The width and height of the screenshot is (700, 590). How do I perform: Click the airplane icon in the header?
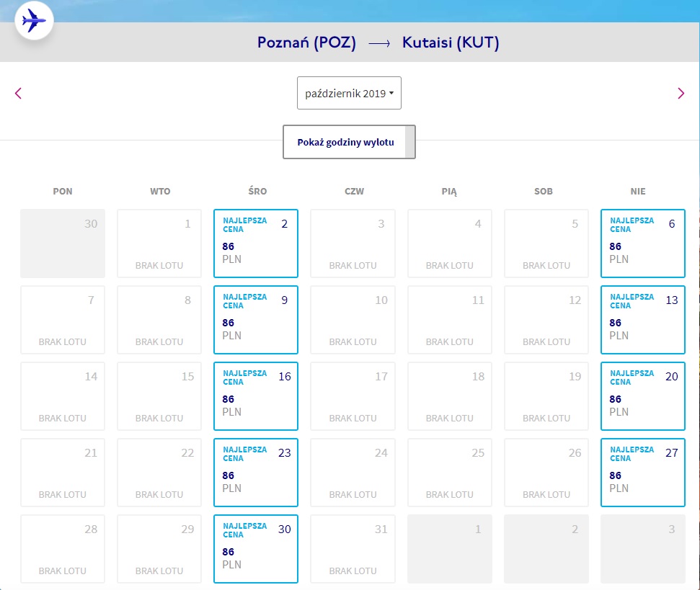pos(34,20)
